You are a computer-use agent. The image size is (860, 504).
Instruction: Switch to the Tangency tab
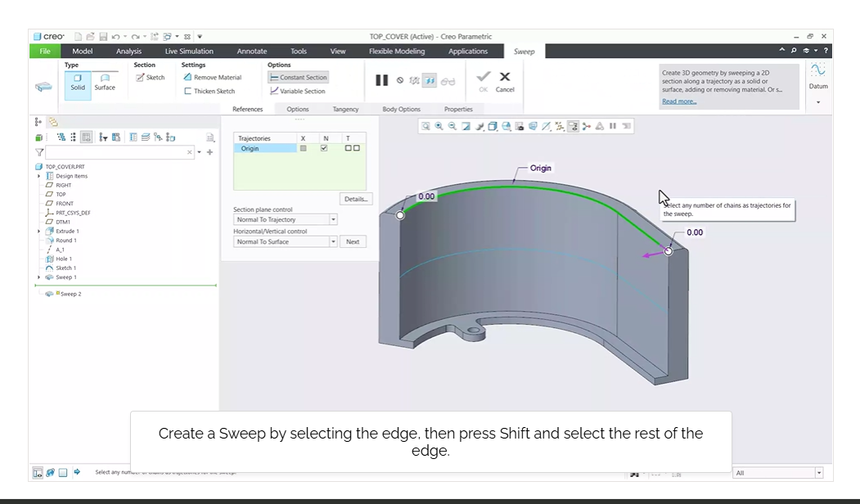click(345, 109)
